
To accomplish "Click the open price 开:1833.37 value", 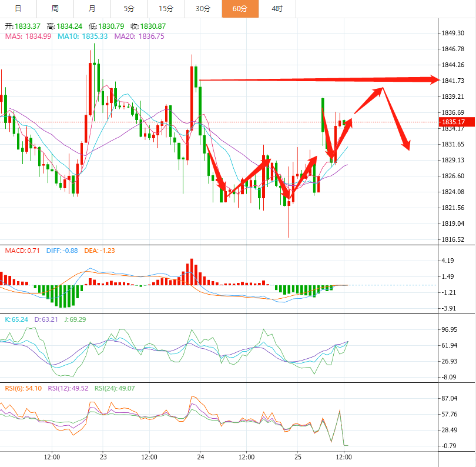I will [23, 26].
